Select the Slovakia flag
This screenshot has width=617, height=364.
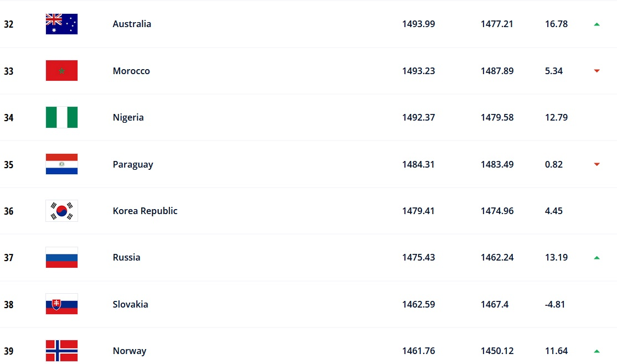click(61, 304)
